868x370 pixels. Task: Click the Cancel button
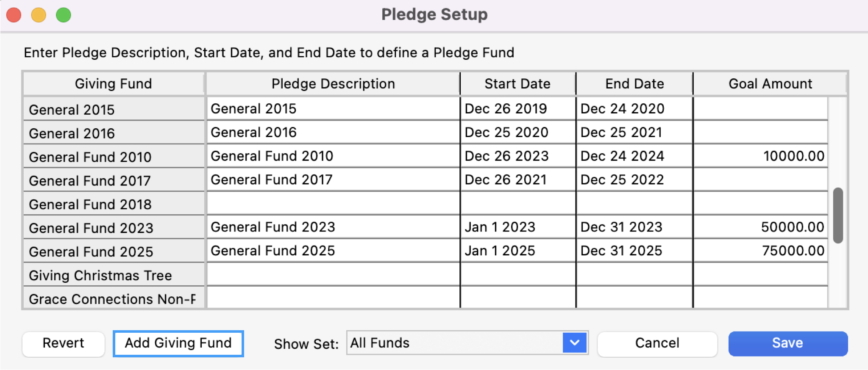[657, 343]
